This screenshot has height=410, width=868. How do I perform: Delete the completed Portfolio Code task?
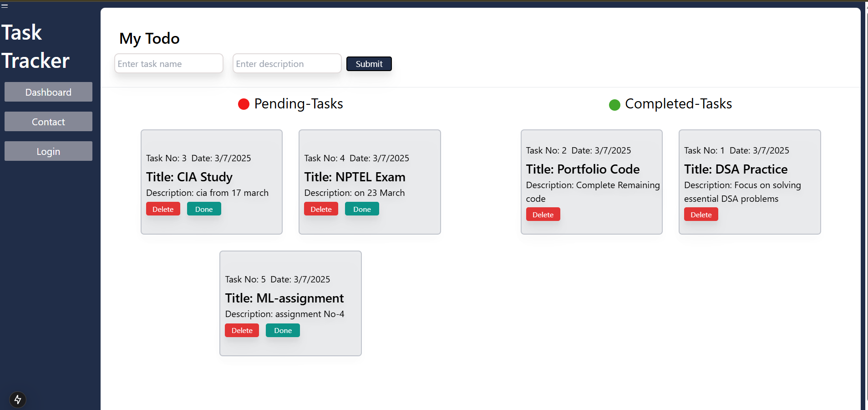(x=543, y=215)
